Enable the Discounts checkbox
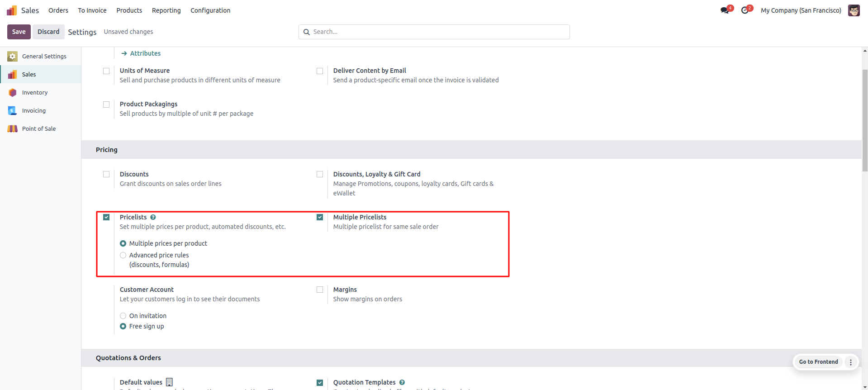The width and height of the screenshot is (868, 390). (106, 174)
